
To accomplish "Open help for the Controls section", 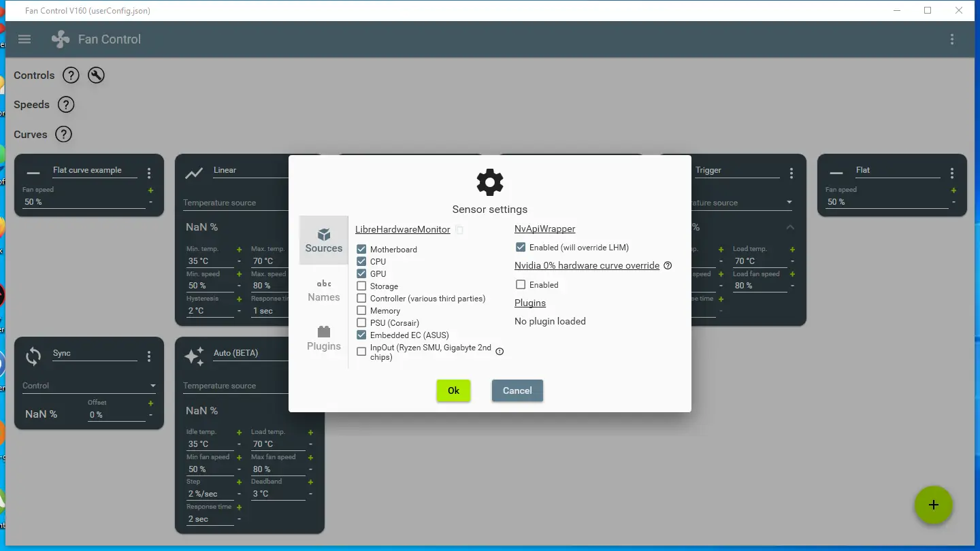I will coord(71,76).
